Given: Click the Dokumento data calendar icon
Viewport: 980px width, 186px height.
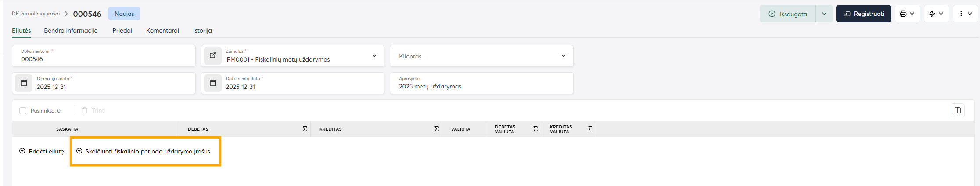Looking at the screenshot, I should [x=213, y=83].
